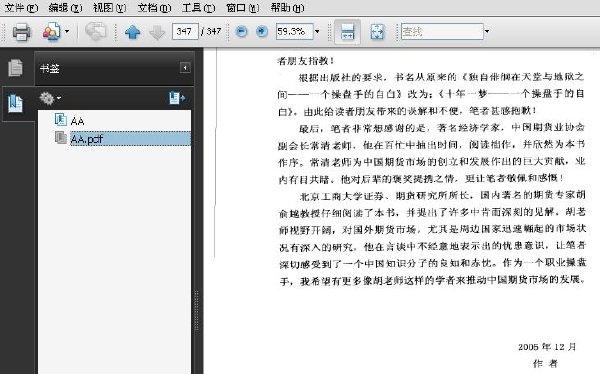Select the Bookmarks panel icon in the sidebar
The image size is (600, 374).
click(x=15, y=103)
